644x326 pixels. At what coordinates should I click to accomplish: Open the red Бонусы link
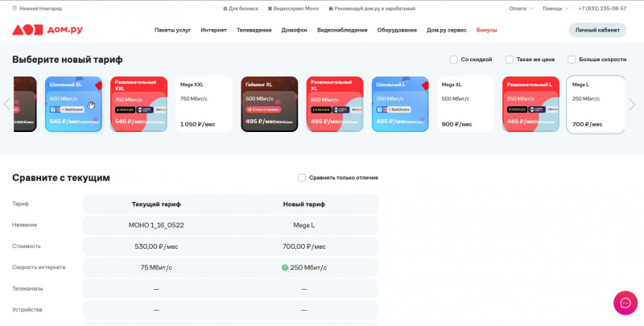coord(487,30)
